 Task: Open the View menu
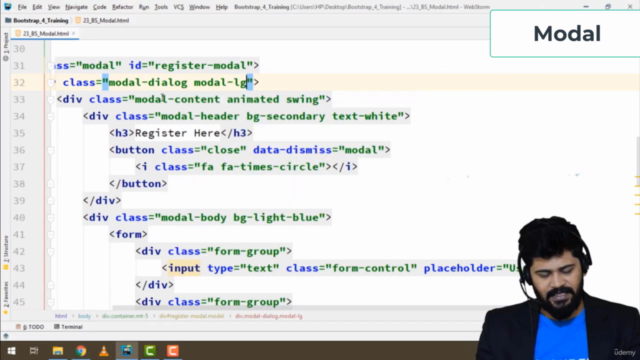pyautogui.click(x=53, y=7)
